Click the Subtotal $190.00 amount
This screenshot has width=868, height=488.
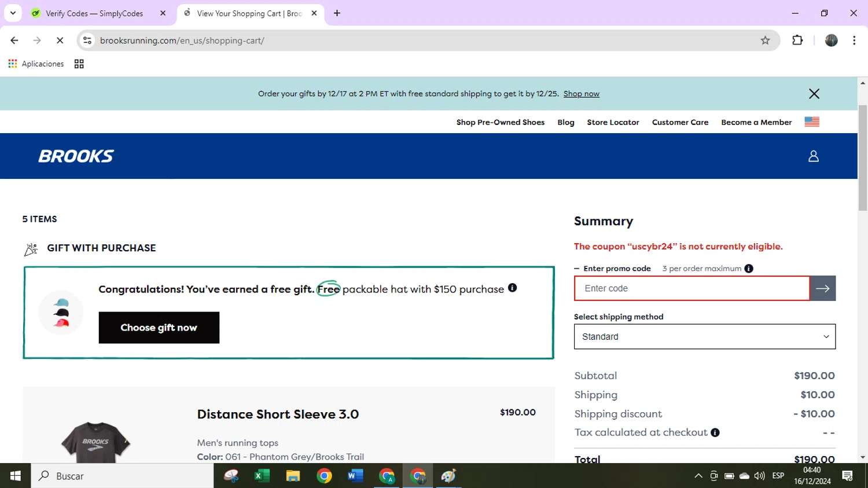click(x=814, y=376)
